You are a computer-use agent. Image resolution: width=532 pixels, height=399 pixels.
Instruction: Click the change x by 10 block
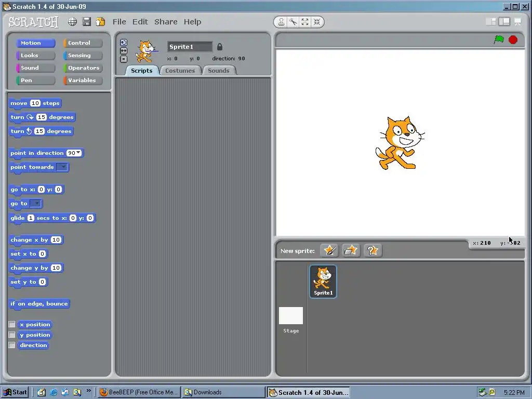coord(36,240)
